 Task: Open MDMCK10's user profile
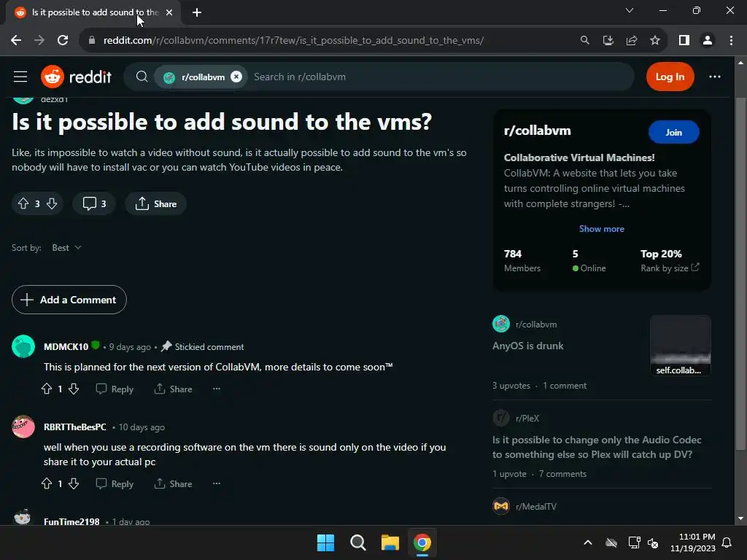[66, 346]
